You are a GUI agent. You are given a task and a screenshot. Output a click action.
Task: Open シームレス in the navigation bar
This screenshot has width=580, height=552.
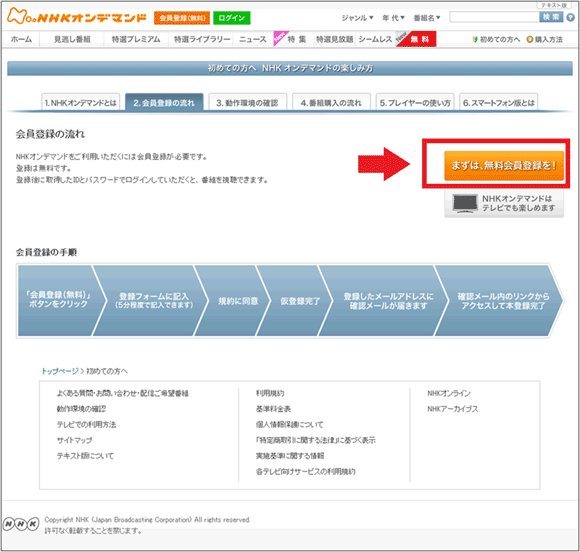(375, 39)
